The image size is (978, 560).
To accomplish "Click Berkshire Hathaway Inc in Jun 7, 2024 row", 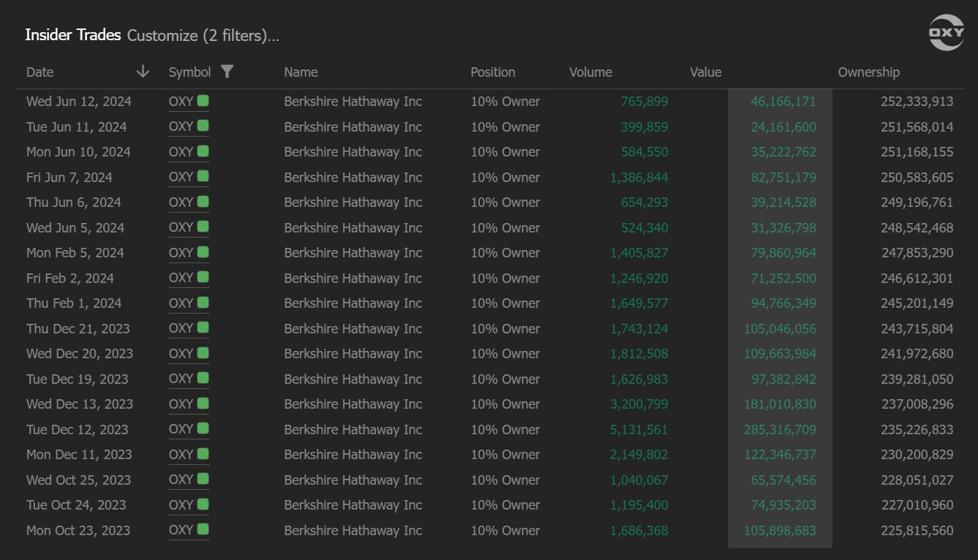I will pos(353,178).
